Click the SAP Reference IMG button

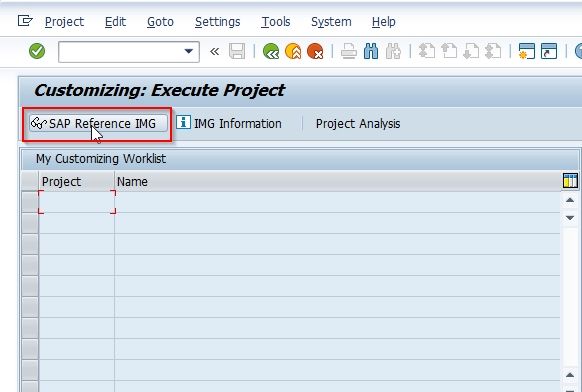point(98,123)
